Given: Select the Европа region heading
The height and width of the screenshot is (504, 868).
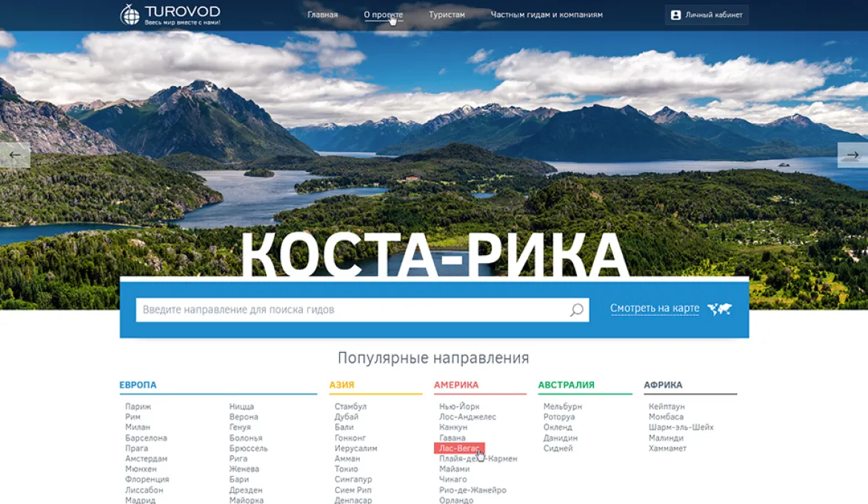Looking at the screenshot, I should (138, 385).
